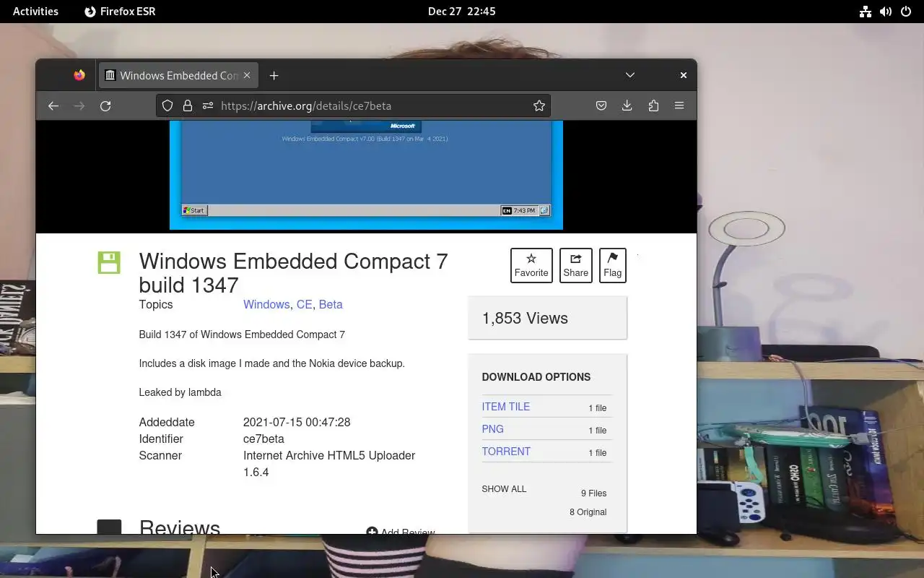Open a new tab with the plus button
This screenshot has width=924, height=578.
(x=274, y=75)
